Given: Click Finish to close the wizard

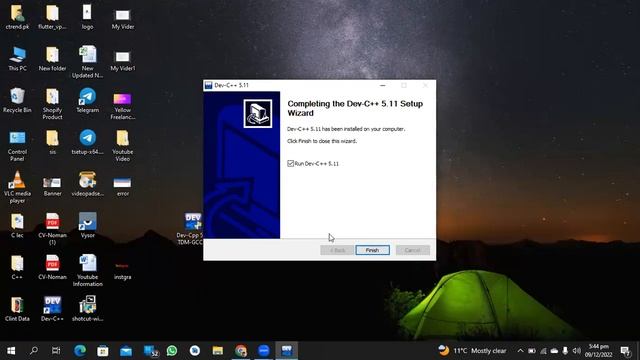Looking at the screenshot, I should pos(372,250).
